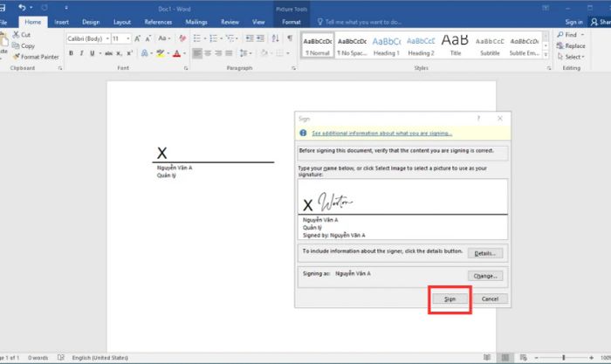The width and height of the screenshot is (611, 364).
Task: Open the borders dropdown arrow
Action: click(287, 53)
